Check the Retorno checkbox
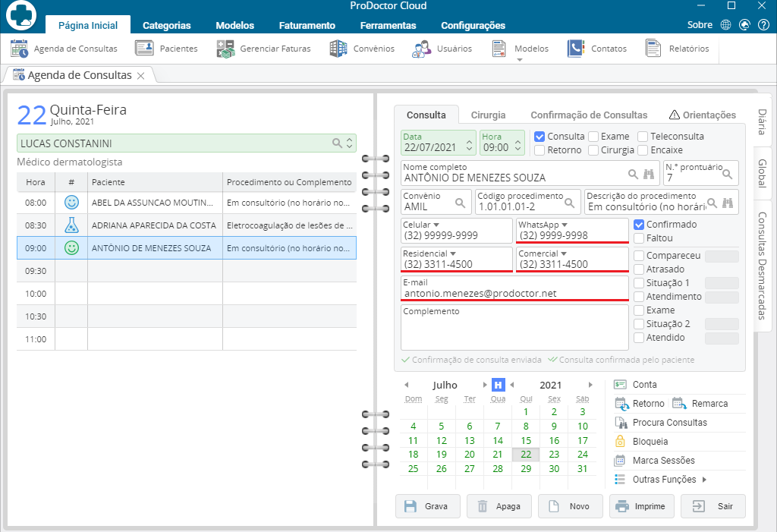This screenshot has height=532, width=777. click(539, 150)
